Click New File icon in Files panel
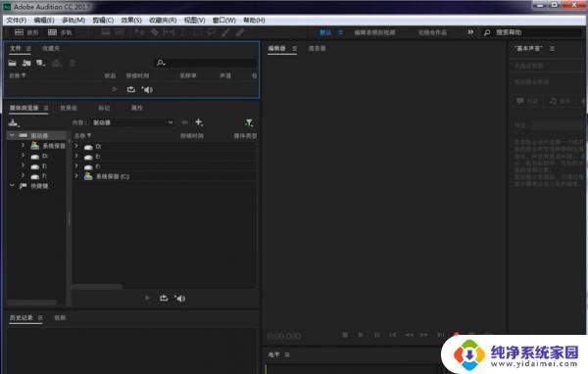Screen dimensions: 588x374 40,63
